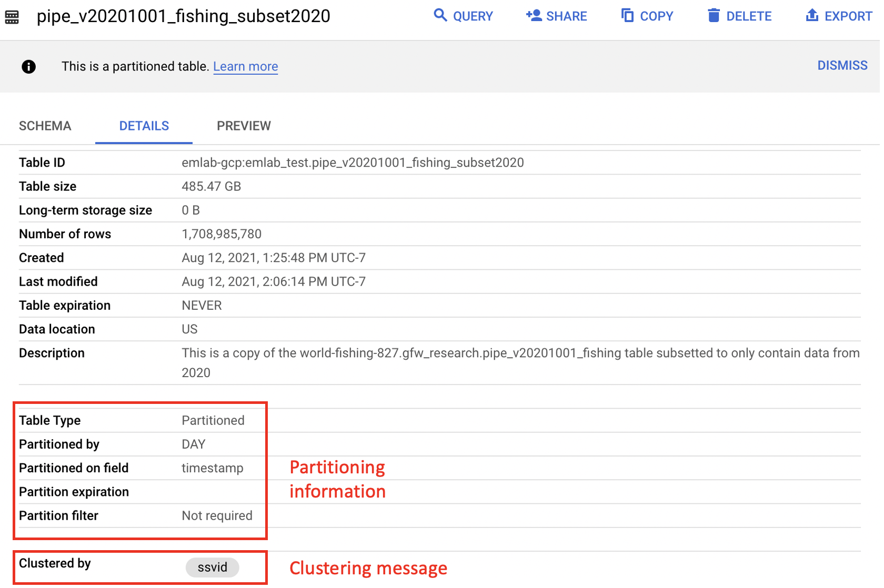Open the QUERY action
Screen dimensions: 884x588
pos(463,16)
